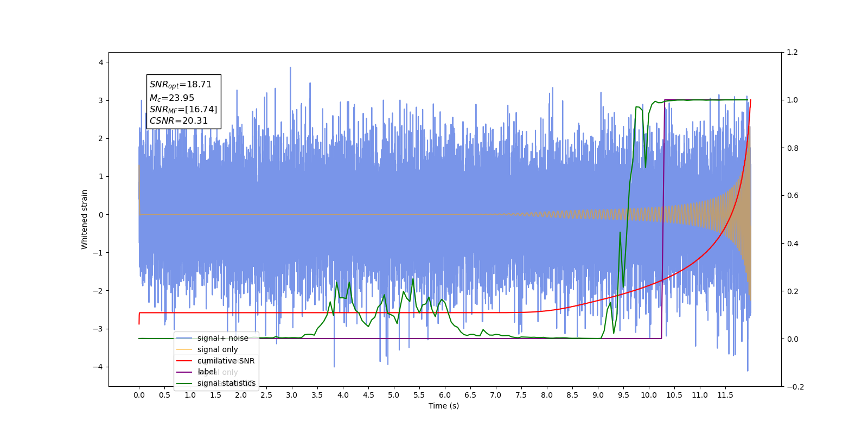Click the 0.4 tick on the right axis
Screen dimensions: 868x434
793,244
